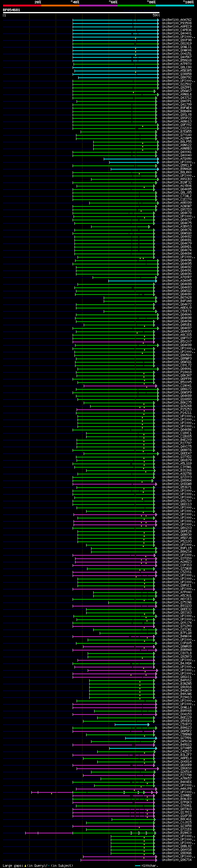This screenshot has height=868, width=197.
Task: Open hit UniRef100_Q6AYG8
Action: click(177, 850)
